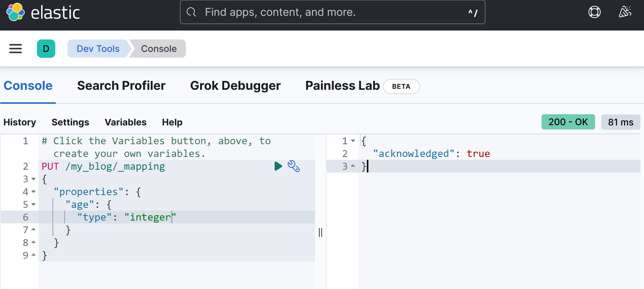Click the Elastic logo icon
Screen dimensions: 644x289
point(15,12)
